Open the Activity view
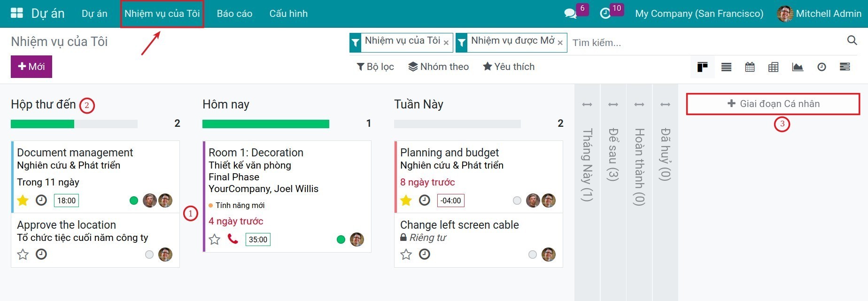Image resolution: width=868 pixels, height=301 pixels. tap(821, 67)
